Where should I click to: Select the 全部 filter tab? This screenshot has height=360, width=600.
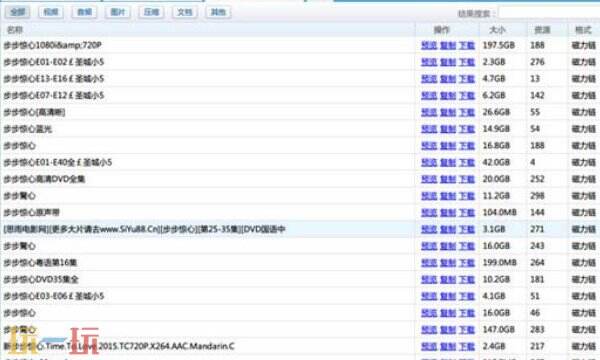pos(18,12)
